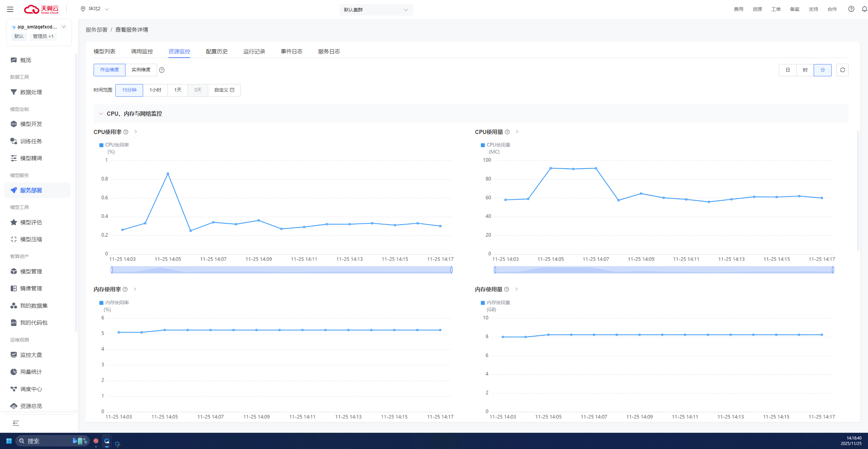Expand the 华北2 region selector

[x=95, y=9]
